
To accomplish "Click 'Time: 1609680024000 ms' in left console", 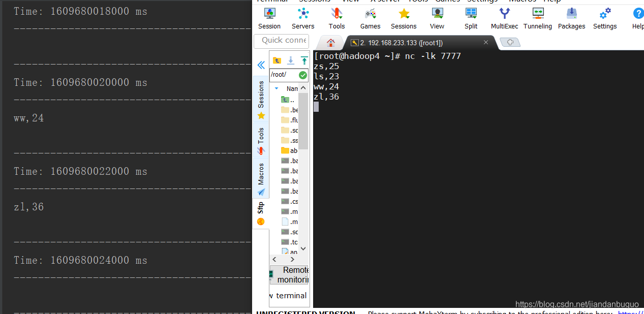I will point(80,260).
